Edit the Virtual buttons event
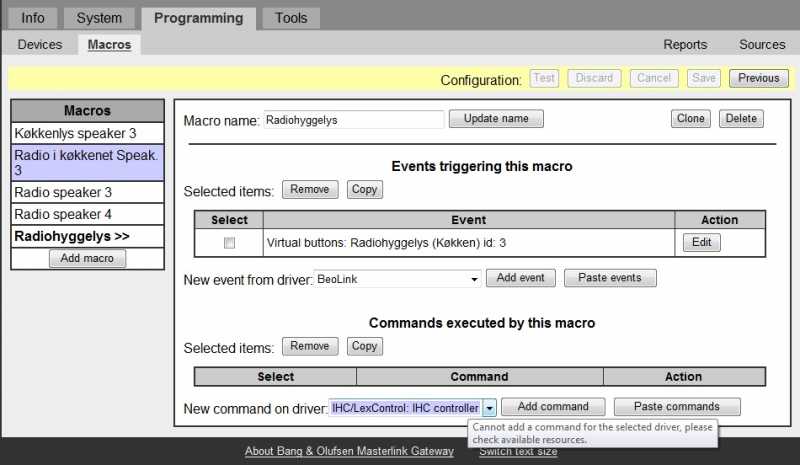This screenshot has height=465, width=800. pyautogui.click(x=700, y=242)
